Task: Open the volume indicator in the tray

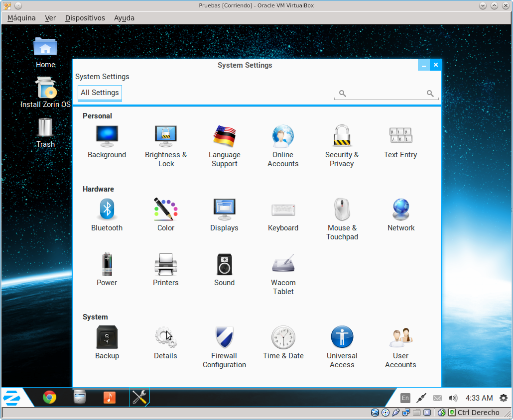Action: [453, 398]
